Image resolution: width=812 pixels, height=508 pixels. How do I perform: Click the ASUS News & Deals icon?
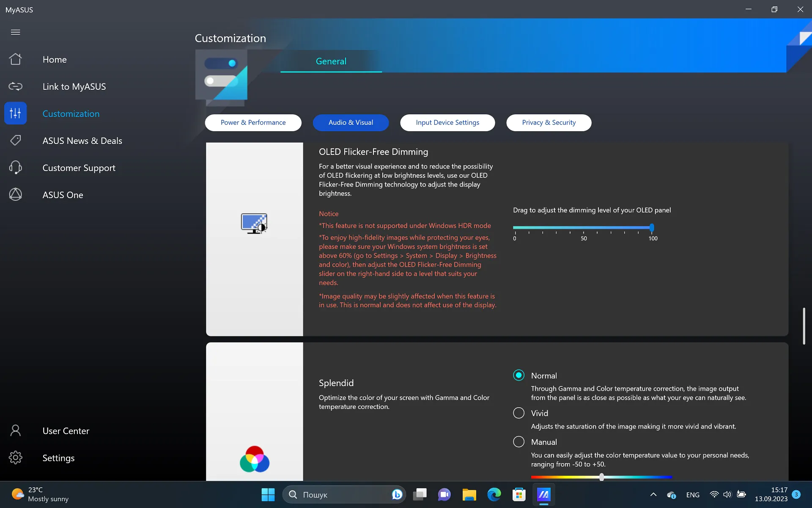[15, 140]
